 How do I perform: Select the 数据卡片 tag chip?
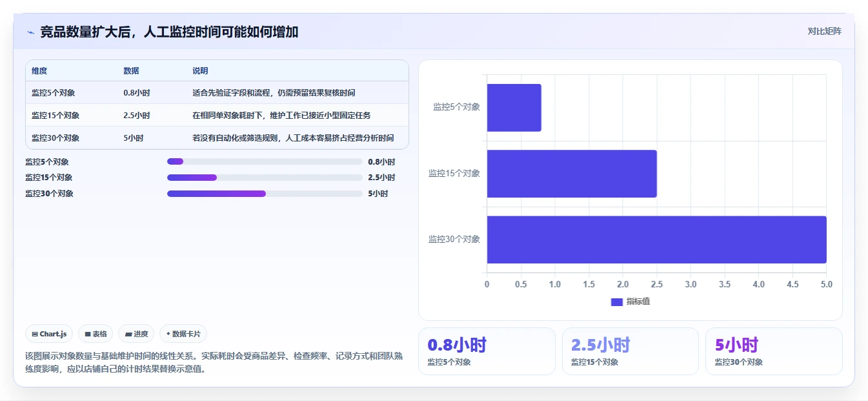(183, 334)
